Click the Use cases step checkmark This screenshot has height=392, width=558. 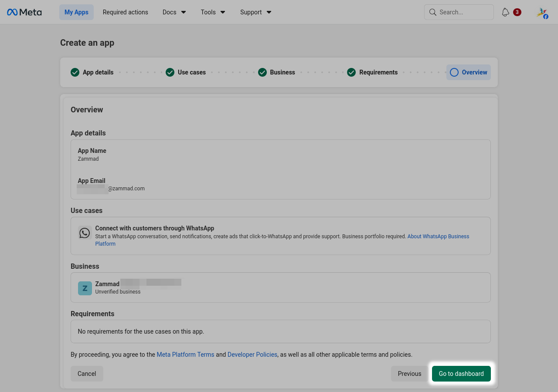pyautogui.click(x=170, y=72)
